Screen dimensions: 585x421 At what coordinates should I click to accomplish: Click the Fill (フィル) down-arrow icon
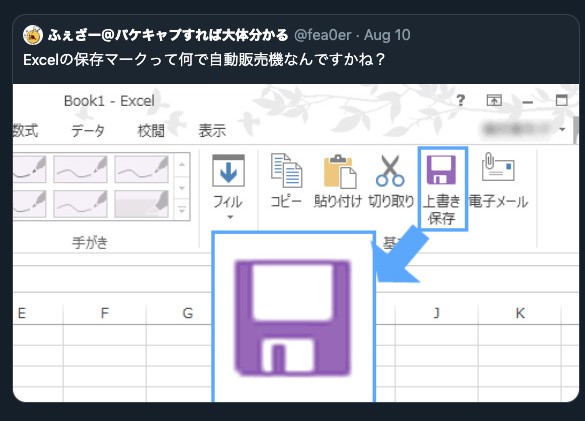point(228,171)
